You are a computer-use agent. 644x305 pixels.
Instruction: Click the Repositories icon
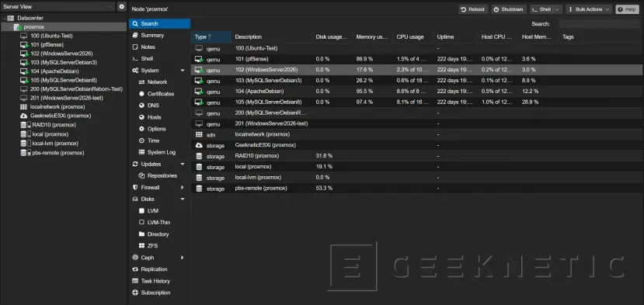coord(141,175)
